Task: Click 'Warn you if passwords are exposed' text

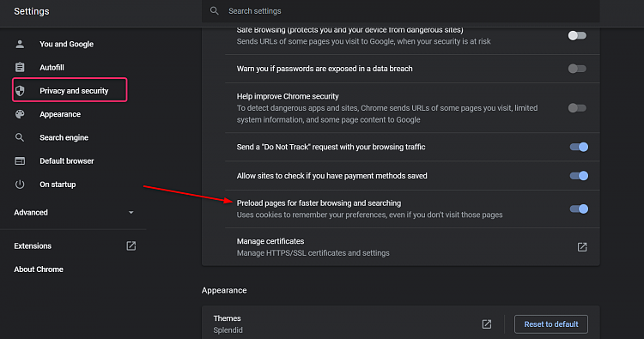Action: tap(325, 69)
